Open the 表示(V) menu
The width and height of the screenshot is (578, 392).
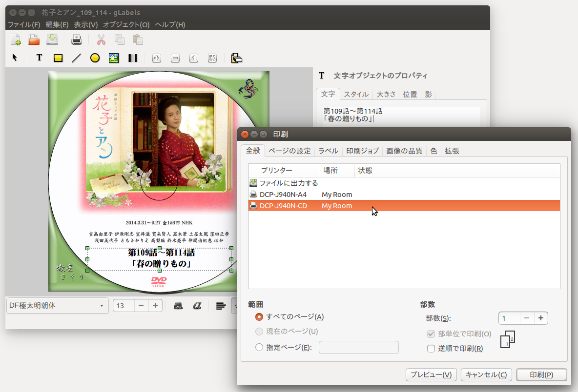point(85,25)
